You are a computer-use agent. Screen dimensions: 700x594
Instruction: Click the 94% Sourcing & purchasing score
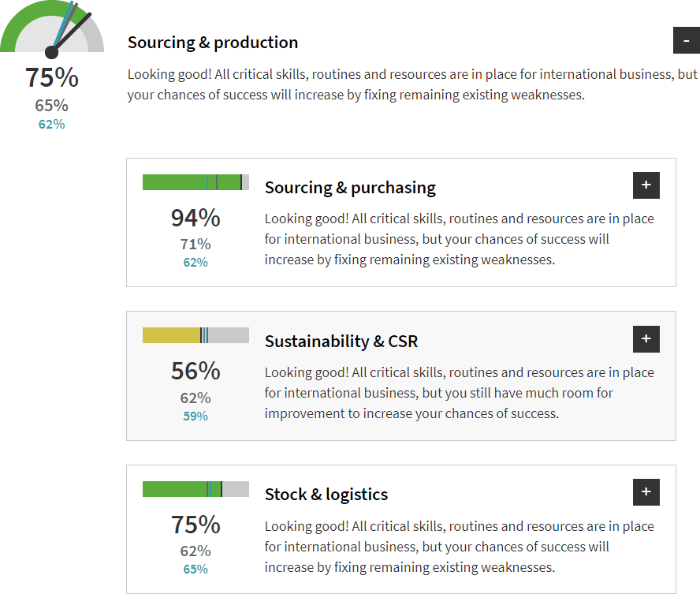point(195,218)
